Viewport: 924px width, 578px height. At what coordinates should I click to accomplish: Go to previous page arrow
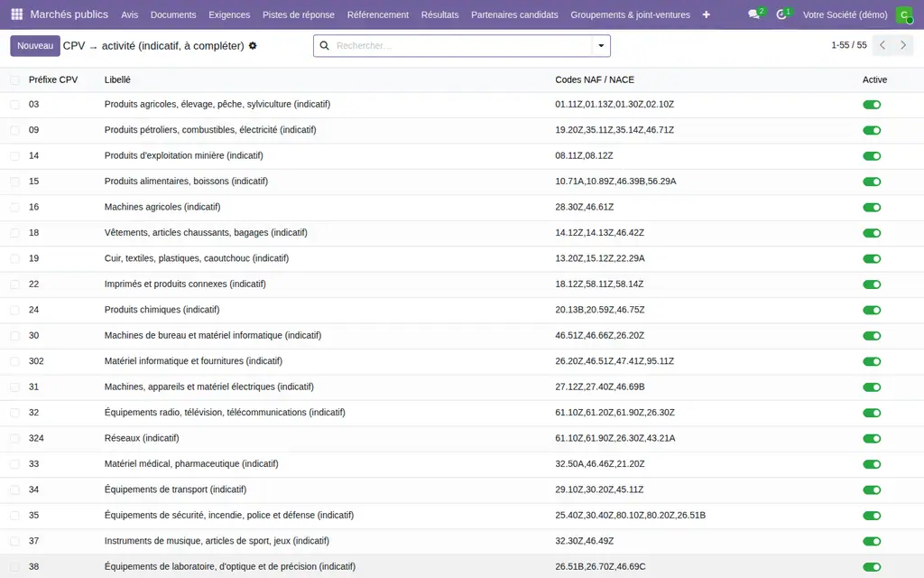coord(882,45)
